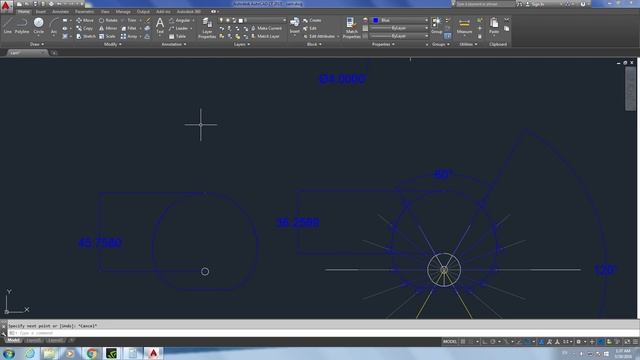Open the Output ribbon tab
Image resolution: width=640 pixels, height=360 pixels.
coord(143,12)
